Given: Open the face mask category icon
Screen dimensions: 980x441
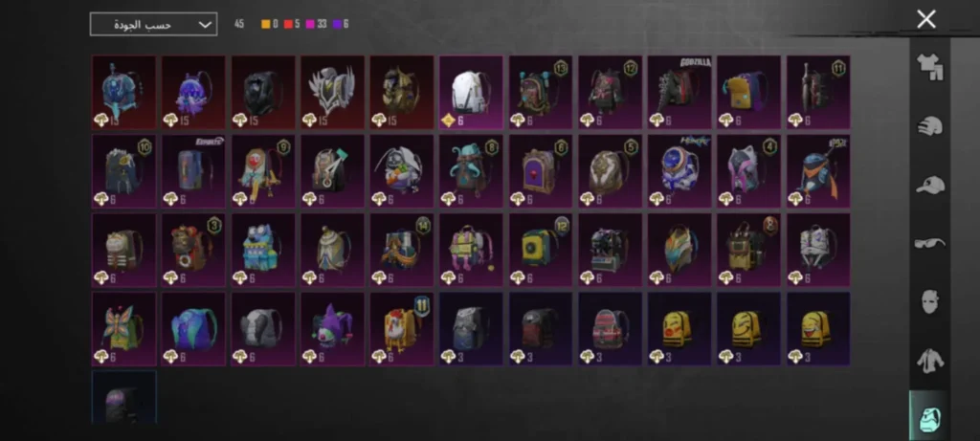Looking at the screenshot, I should pos(930,301).
